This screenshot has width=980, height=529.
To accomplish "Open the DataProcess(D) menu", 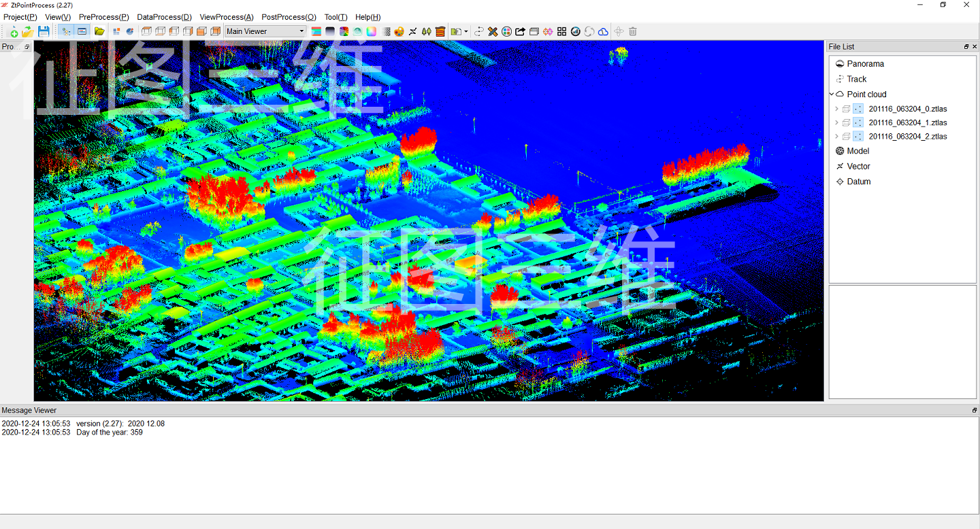I will coord(164,17).
